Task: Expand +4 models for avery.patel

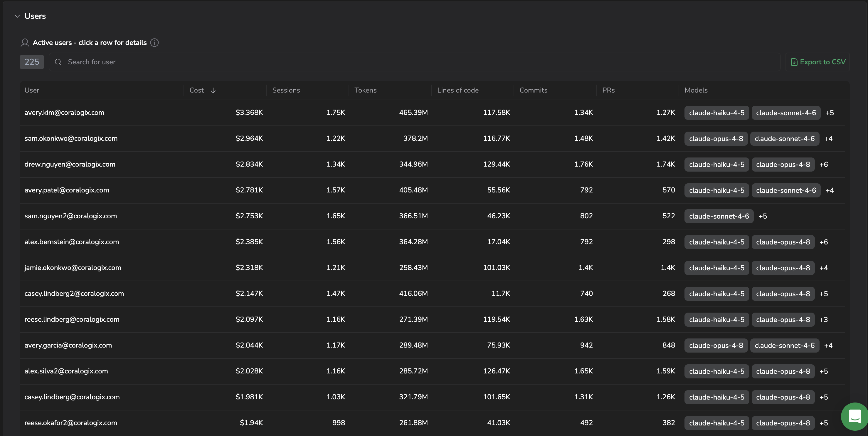Action: 830,190
